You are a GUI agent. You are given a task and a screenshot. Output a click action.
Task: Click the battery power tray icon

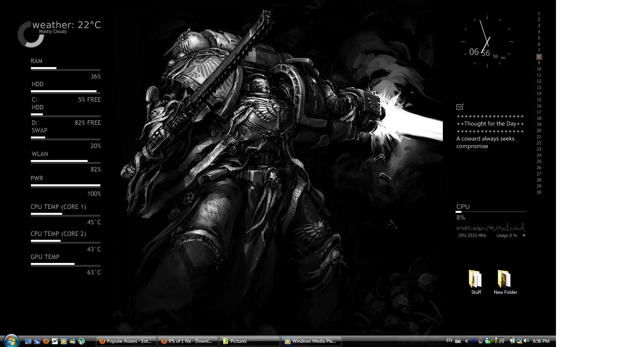(512, 341)
